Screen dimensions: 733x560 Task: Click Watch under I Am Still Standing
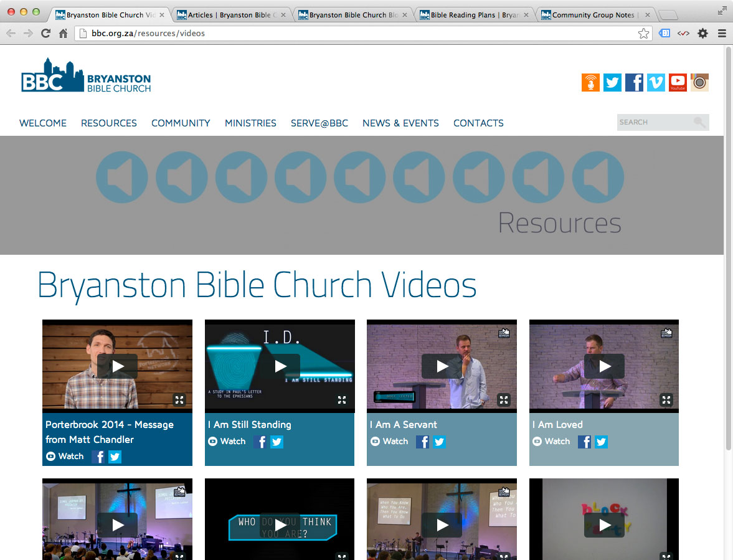point(227,441)
